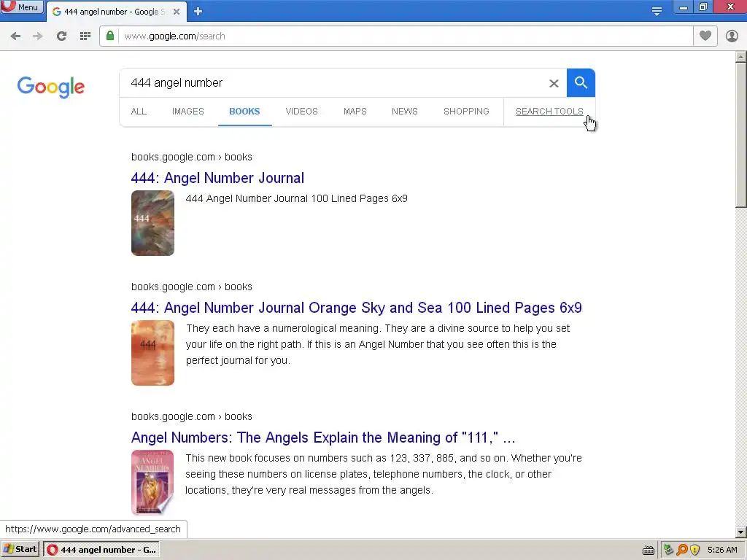Click third result's books.google.com breadcrumb
Image resolution: width=747 pixels, height=560 pixels.
click(x=192, y=416)
